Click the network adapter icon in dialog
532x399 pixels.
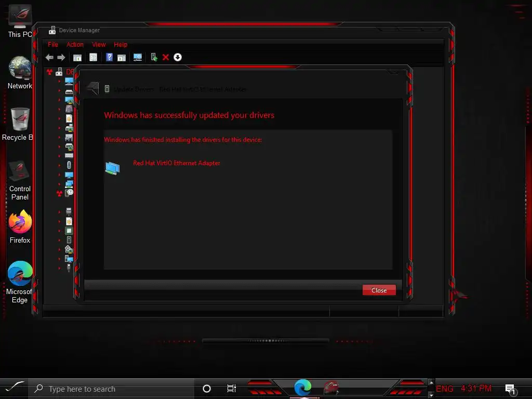pos(112,168)
